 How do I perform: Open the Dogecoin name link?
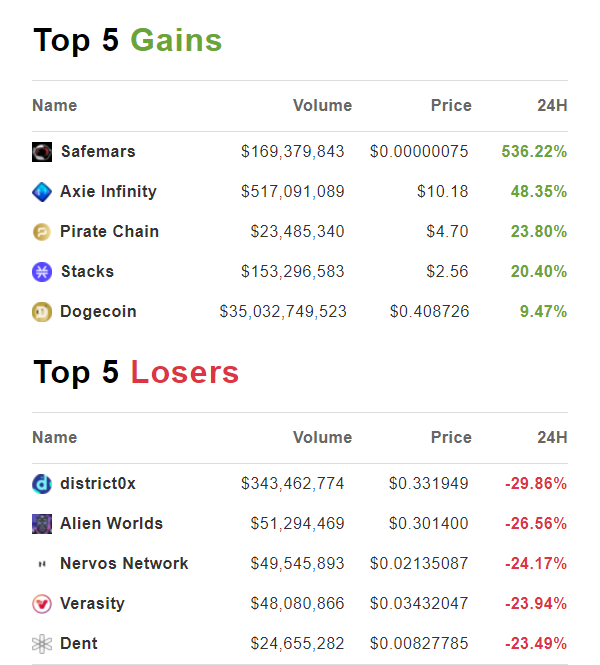pos(98,311)
